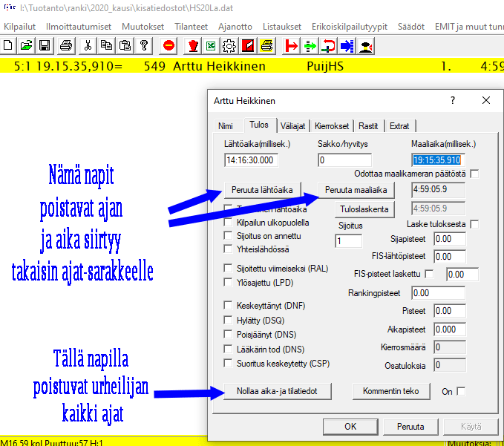Image resolution: width=504 pixels, height=446 pixels.
Task: Enable the Keskeyttänyt (DNF) checkbox
Action: (229, 306)
